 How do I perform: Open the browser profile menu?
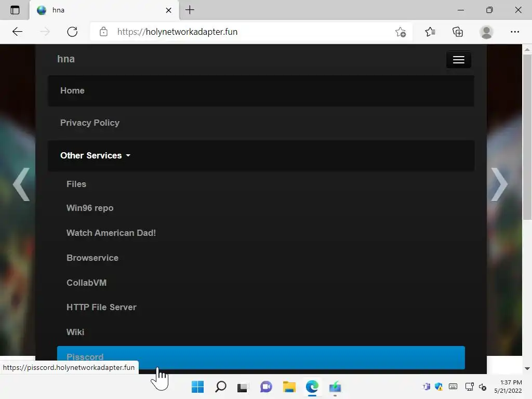click(486, 32)
